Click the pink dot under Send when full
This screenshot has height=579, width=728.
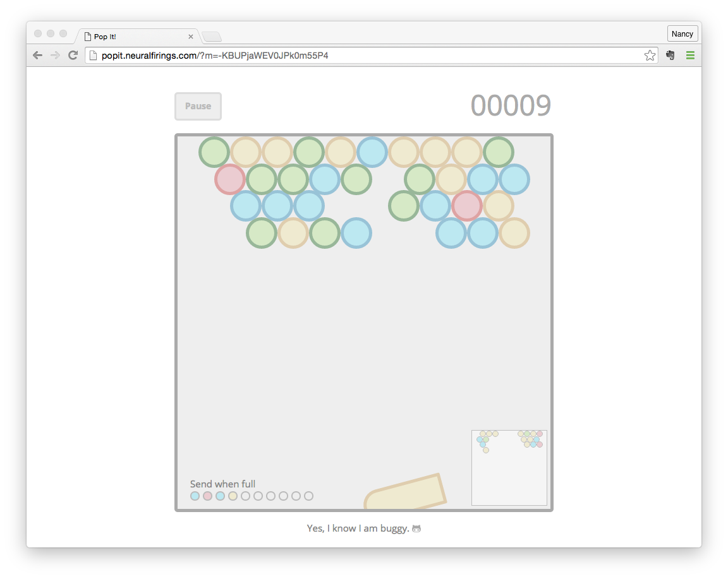(207, 496)
